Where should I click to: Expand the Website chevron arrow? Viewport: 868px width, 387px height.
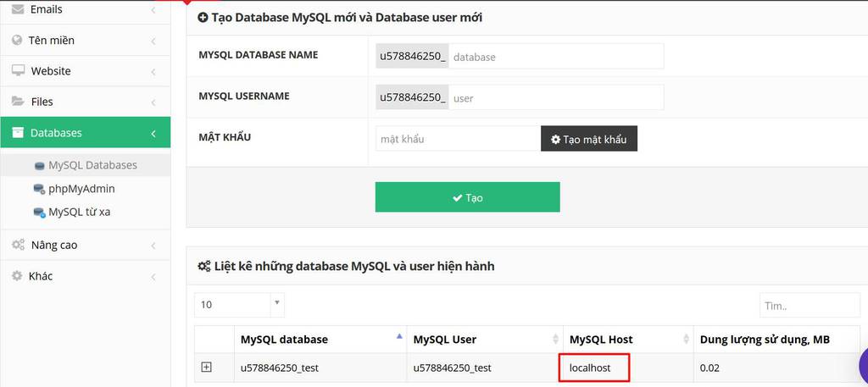tap(153, 72)
